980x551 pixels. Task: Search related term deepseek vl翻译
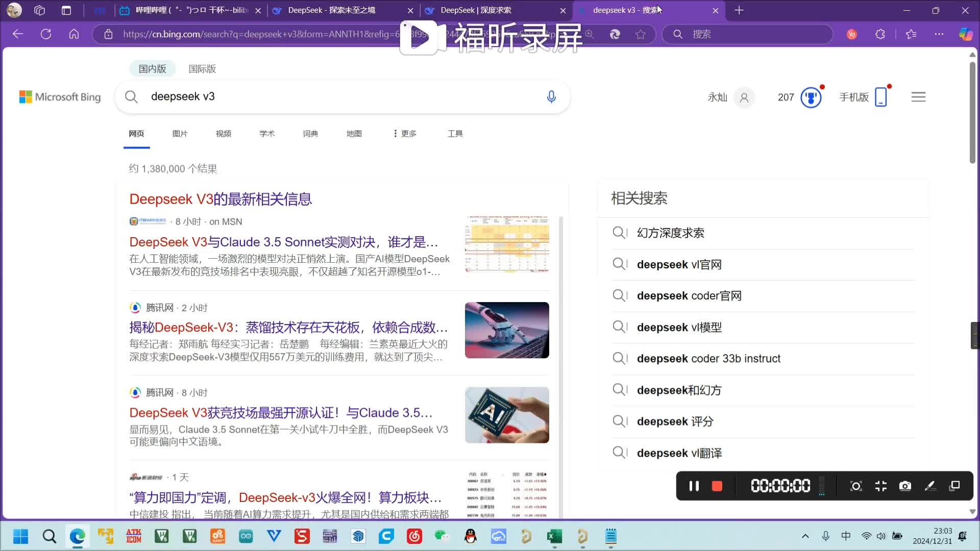click(x=679, y=453)
